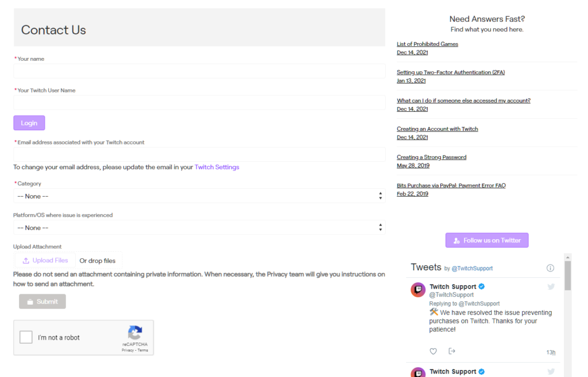Click the May 28, 2019 date
Screen dimensions: 588x377
click(x=413, y=166)
